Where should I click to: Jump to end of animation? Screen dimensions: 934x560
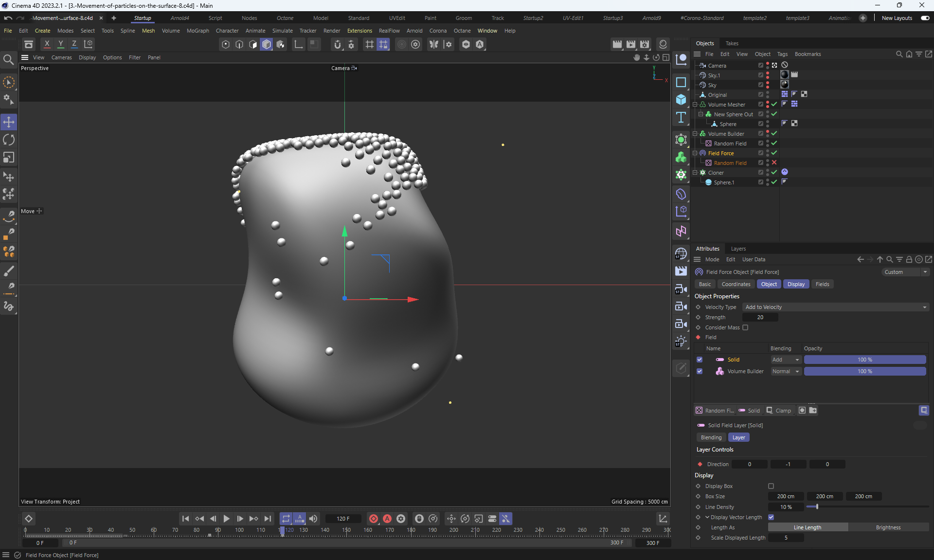coord(268,519)
